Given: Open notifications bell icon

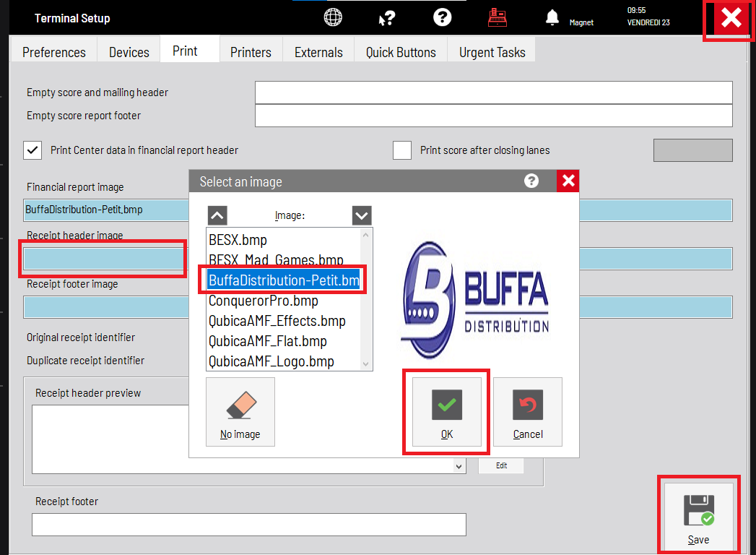Looking at the screenshot, I should pos(552,17).
